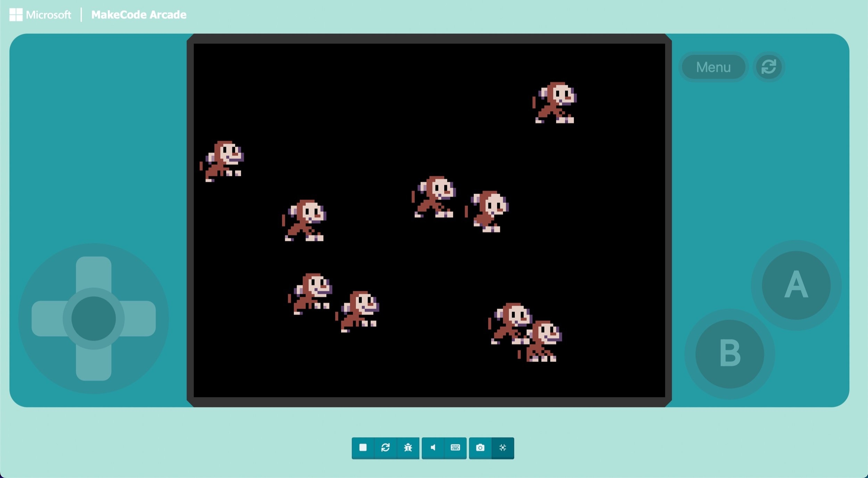Click the monkey sprite in top-right corner
The height and width of the screenshot is (478, 868).
click(x=555, y=103)
